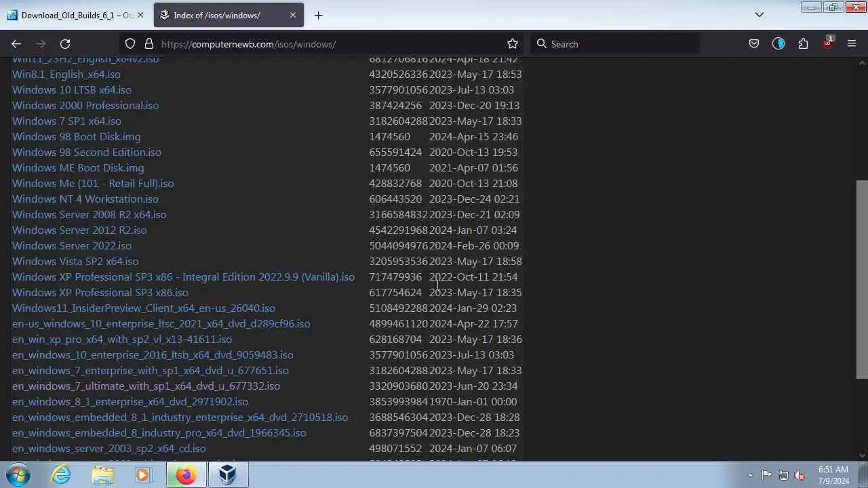Download en_windows_7_enterprise_with_sp1_x64 iso
The height and width of the screenshot is (488, 868).
click(151, 370)
